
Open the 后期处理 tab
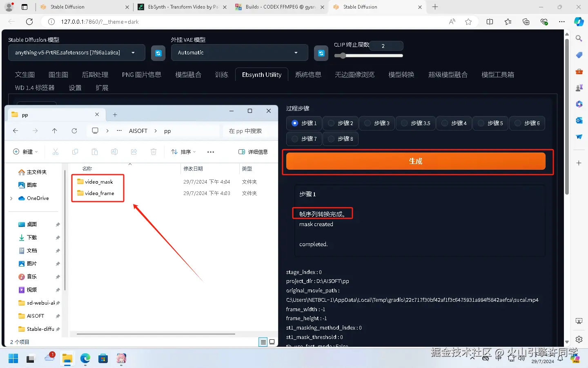pos(95,75)
